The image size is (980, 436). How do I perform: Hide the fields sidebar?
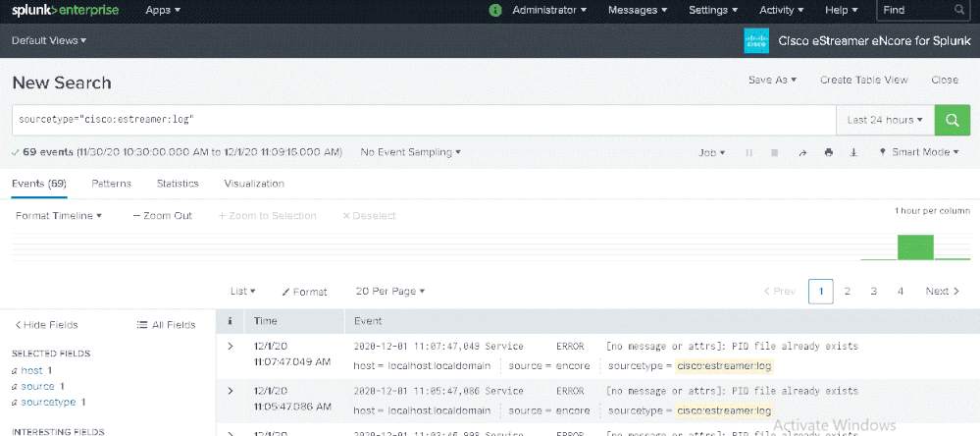pyautogui.click(x=46, y=325)
